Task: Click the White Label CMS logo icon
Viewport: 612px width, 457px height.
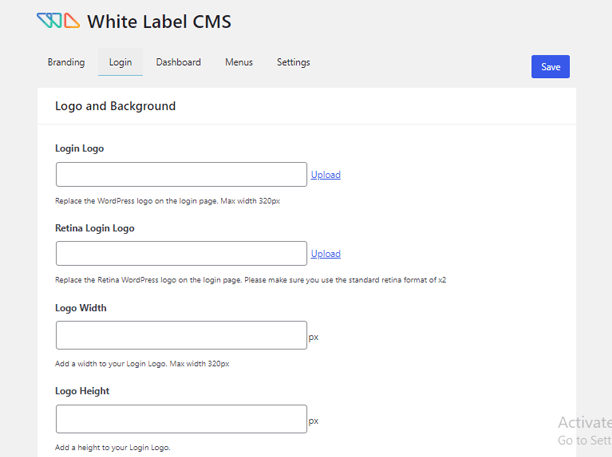Action: [58, 21]
